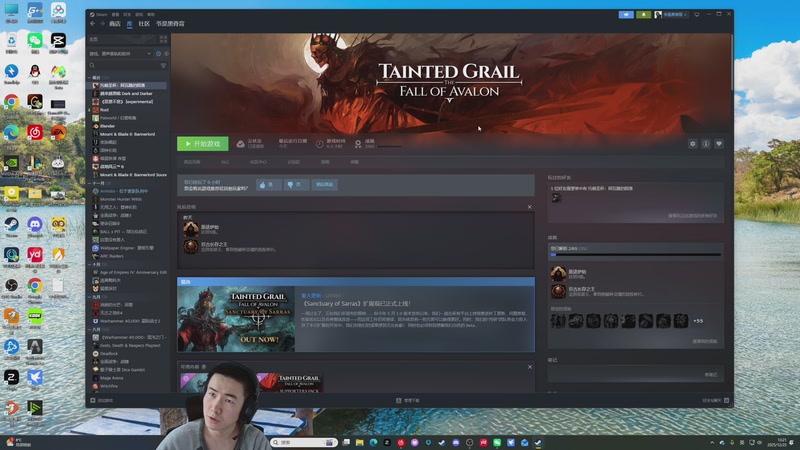The height and width of the screenshot is (450, 800).
Task: Click the thumbs down 否 button
Action: (x=296, y=185)
